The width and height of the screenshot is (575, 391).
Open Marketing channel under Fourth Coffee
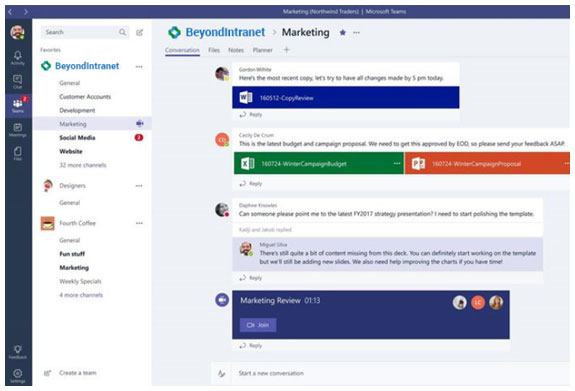coord(74,268)
